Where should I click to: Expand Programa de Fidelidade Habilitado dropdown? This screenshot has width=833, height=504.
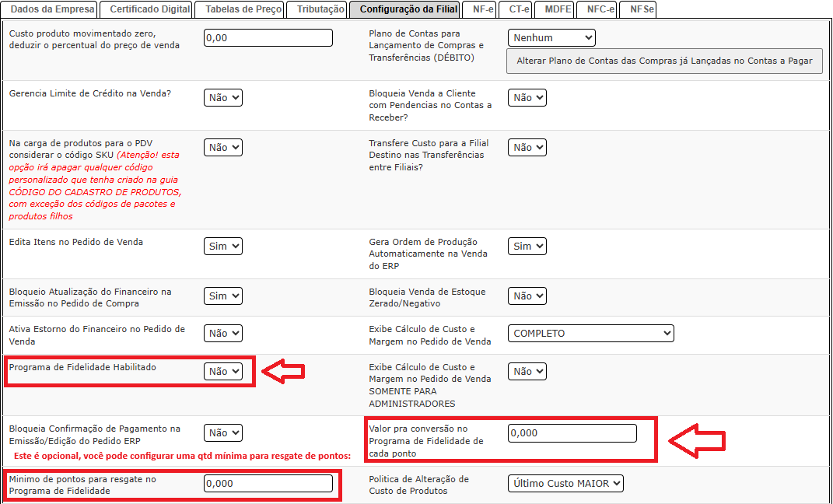223,372
